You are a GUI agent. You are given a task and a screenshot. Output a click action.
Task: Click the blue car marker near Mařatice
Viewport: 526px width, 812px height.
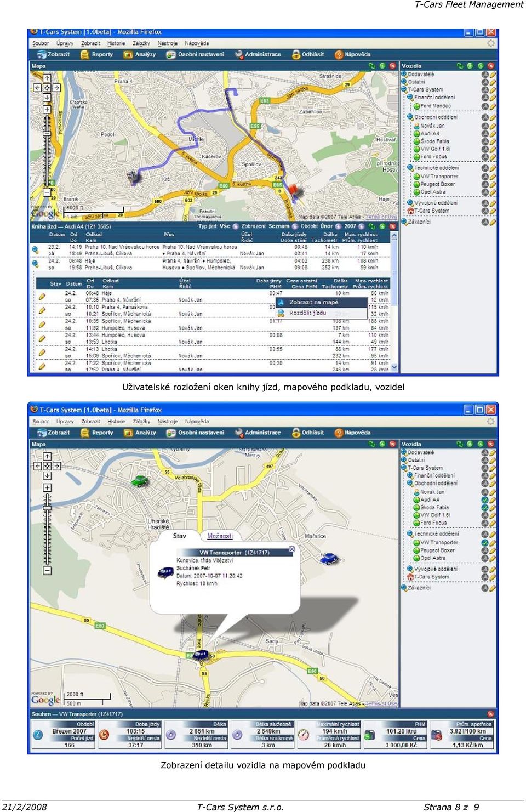click(x=328, y=559)
